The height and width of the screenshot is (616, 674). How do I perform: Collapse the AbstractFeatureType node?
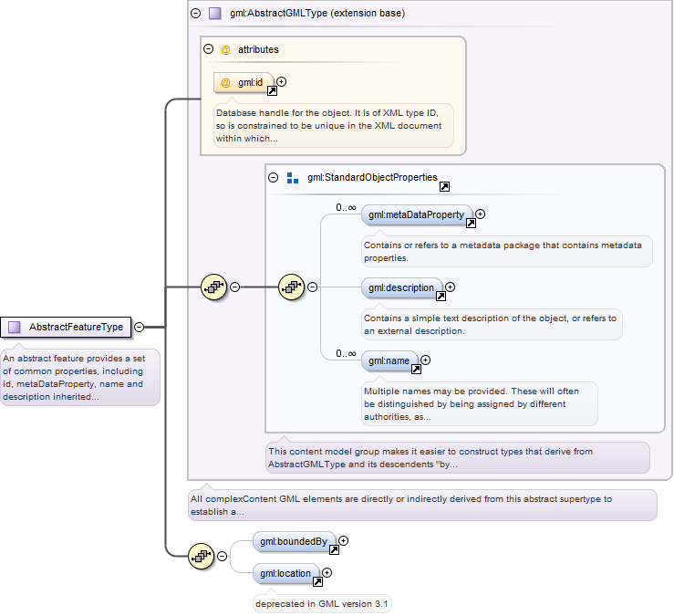(x=140, y=328)
